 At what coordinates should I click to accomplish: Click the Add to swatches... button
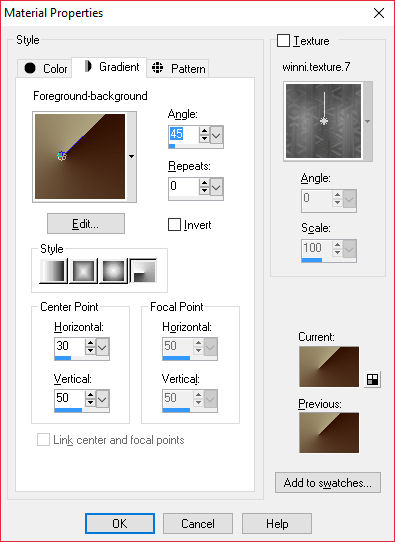pos(328,483)
